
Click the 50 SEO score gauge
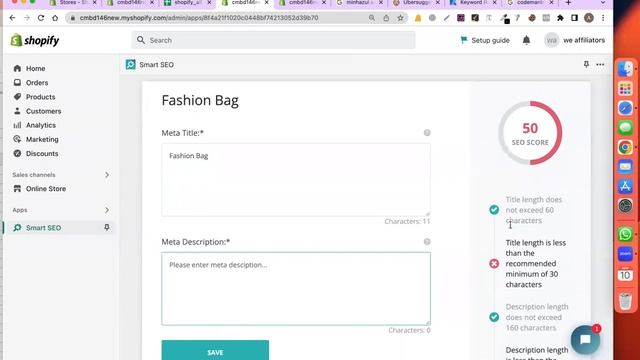click(530, 133)
